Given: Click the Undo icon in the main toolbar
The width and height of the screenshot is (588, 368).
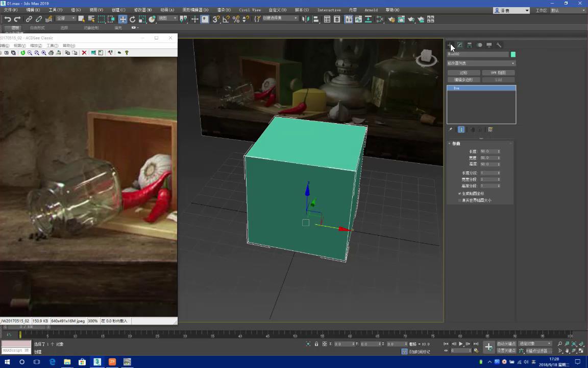Looking at the screenshot, I should [x=8, y=19].
